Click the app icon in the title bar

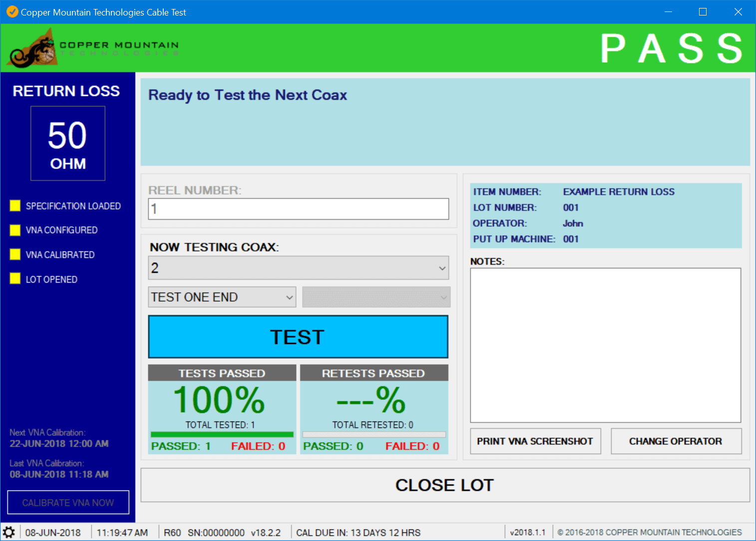tap(12, 11)
